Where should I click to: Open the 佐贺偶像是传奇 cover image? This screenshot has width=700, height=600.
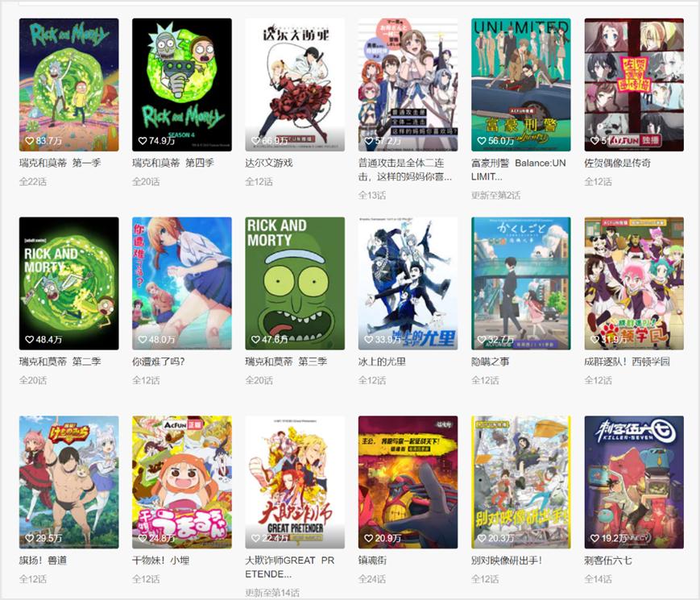[634, 85]
